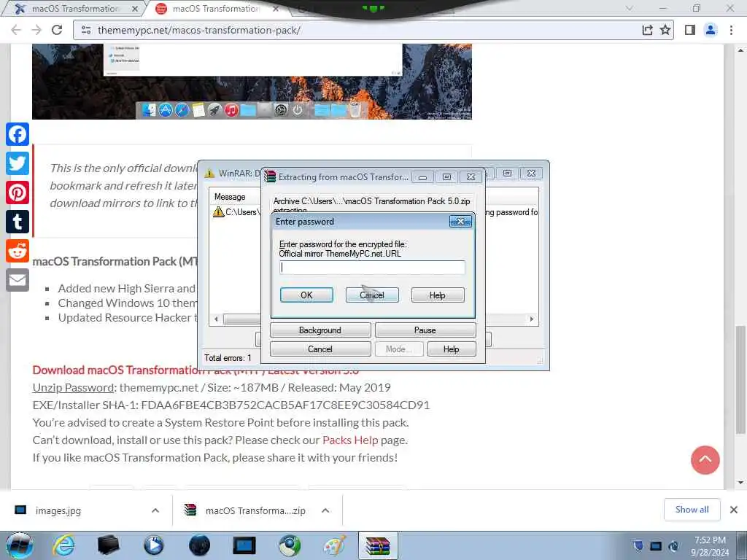Click Help in Enter password dialog

coord(438,295)
